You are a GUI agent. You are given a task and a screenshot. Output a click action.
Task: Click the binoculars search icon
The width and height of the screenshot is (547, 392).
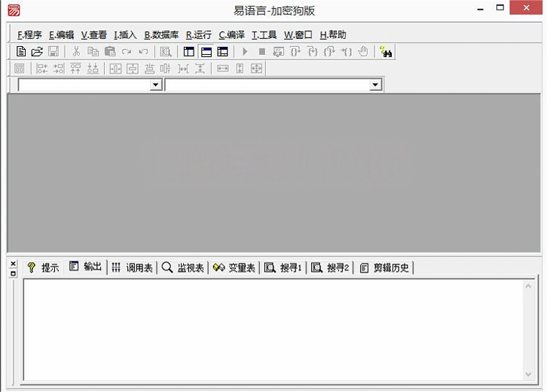pyautogui.click(x=386, y=52)
